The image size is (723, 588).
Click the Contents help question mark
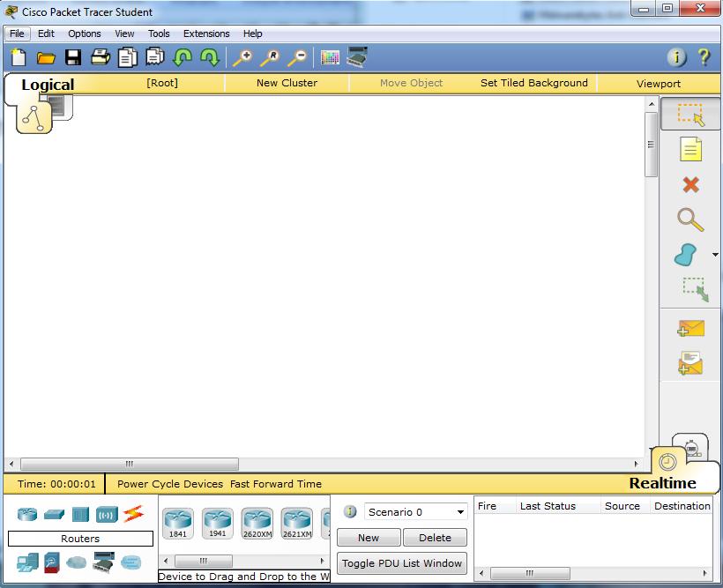[704, 57]
